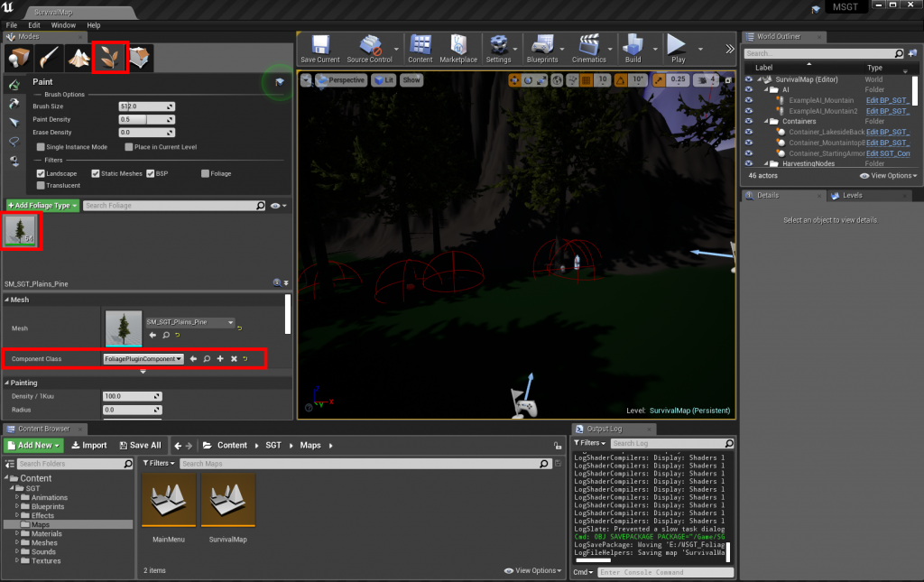Open the Window menu
Screen dimensions: 924x582
pyautogui.click(x=63, y=25)
